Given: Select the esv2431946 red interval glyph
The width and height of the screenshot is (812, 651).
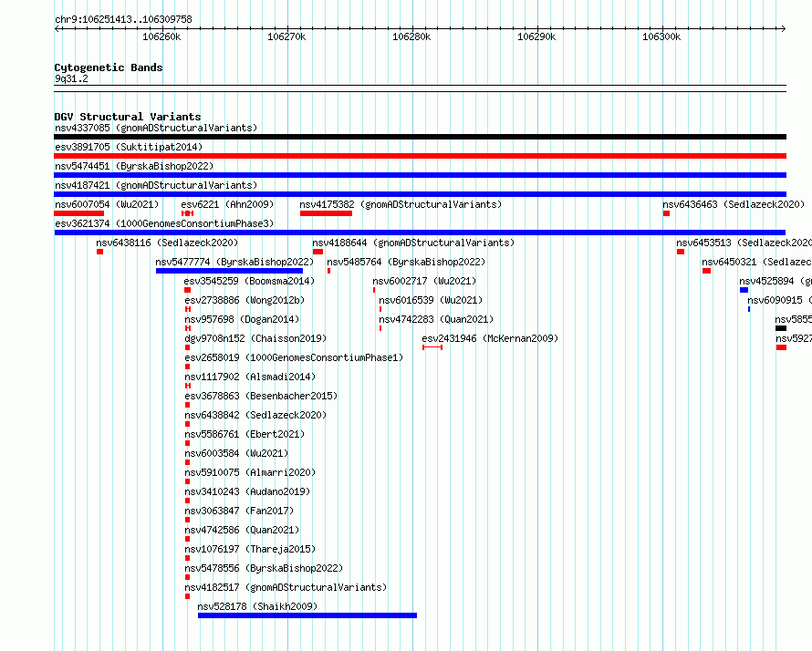Looking at the screenshot, I should point(432,347).
